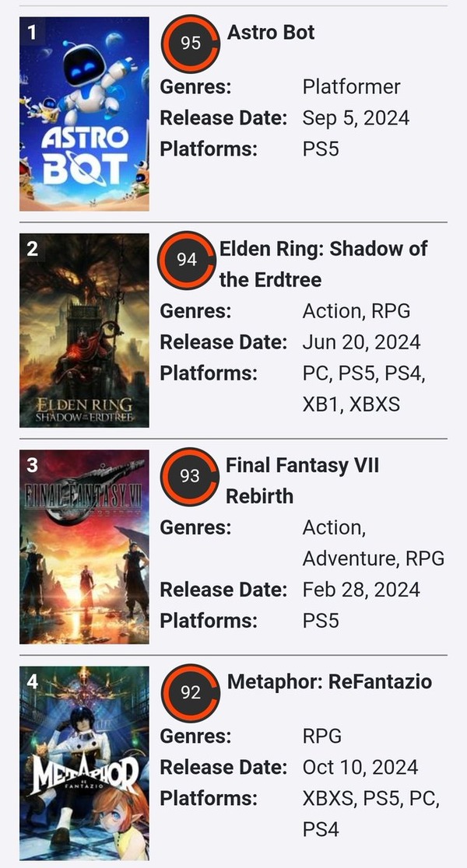Image resolution: width=467 pixels, height=868 pixels.
Task: Click the 94 score badge for Elden Ring
Action: pos(187,260)
